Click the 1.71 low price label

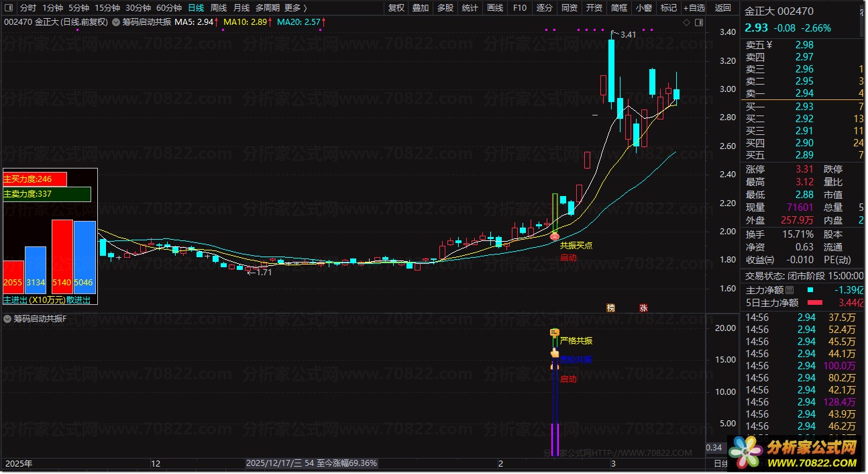264,272
